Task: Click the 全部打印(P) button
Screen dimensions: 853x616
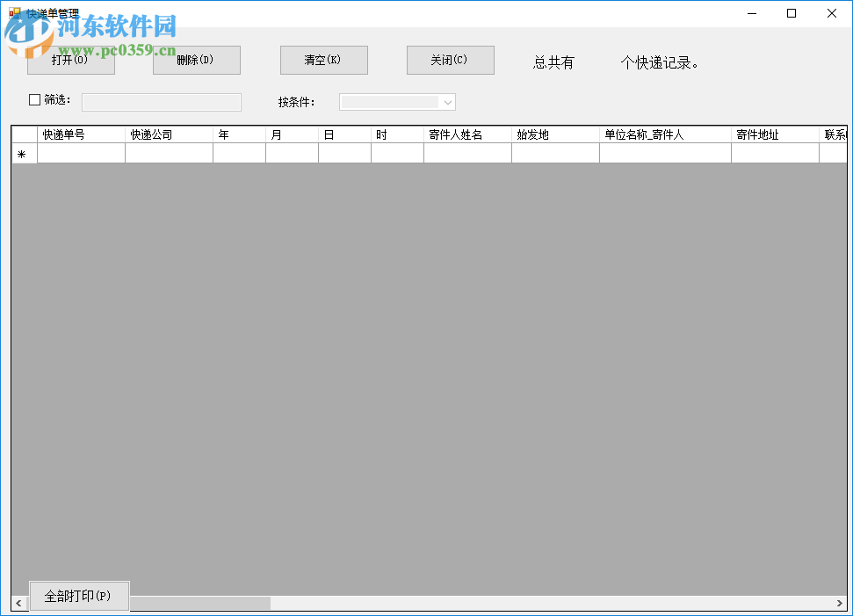Action: click(79, 596)
